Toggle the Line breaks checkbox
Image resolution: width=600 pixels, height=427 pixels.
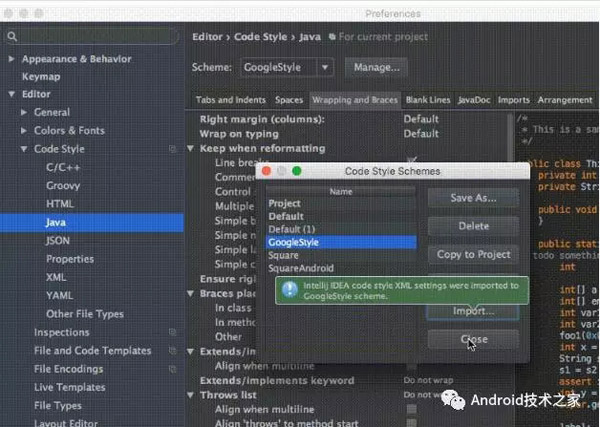click(x=412, y=160)
